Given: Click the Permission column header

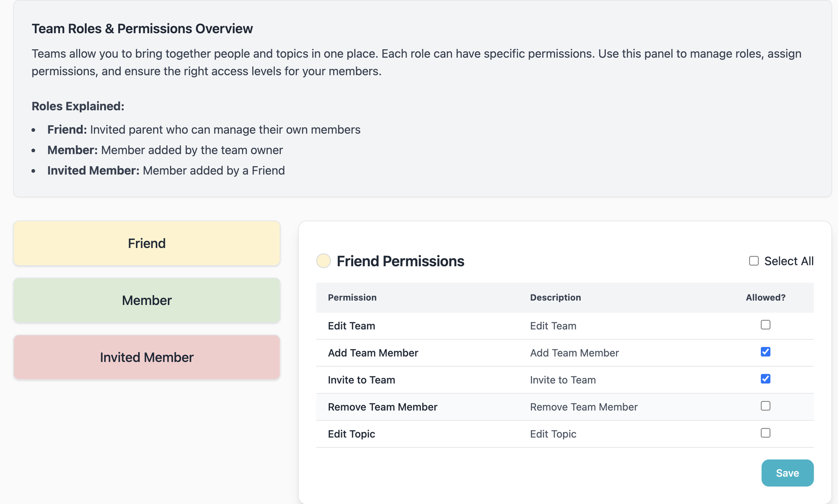Looking at the screenshot, I should (352, 298).
